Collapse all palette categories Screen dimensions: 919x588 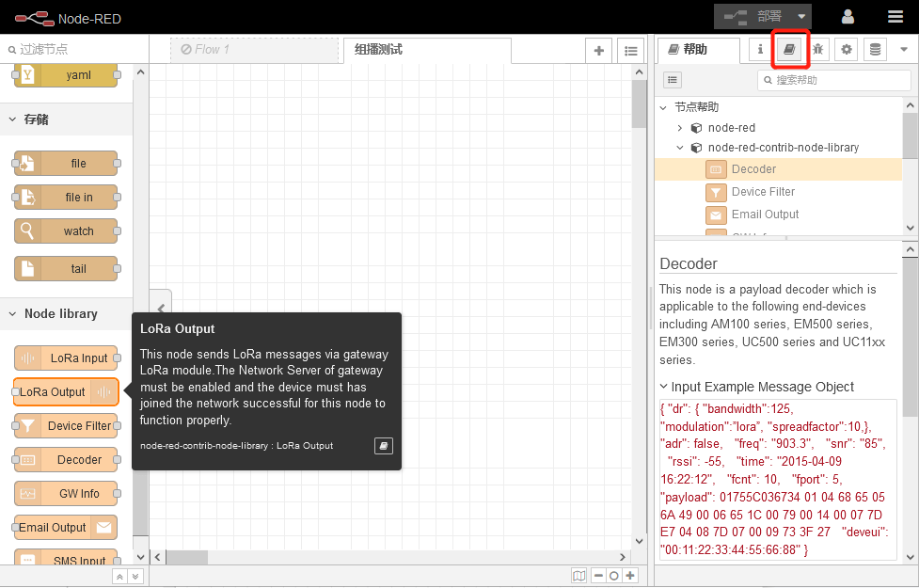coord(119,577)
